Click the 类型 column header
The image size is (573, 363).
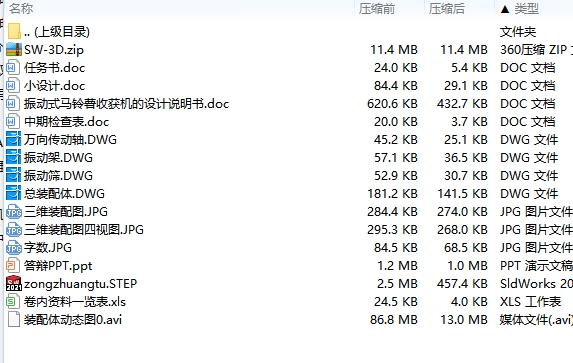(527, 8)
